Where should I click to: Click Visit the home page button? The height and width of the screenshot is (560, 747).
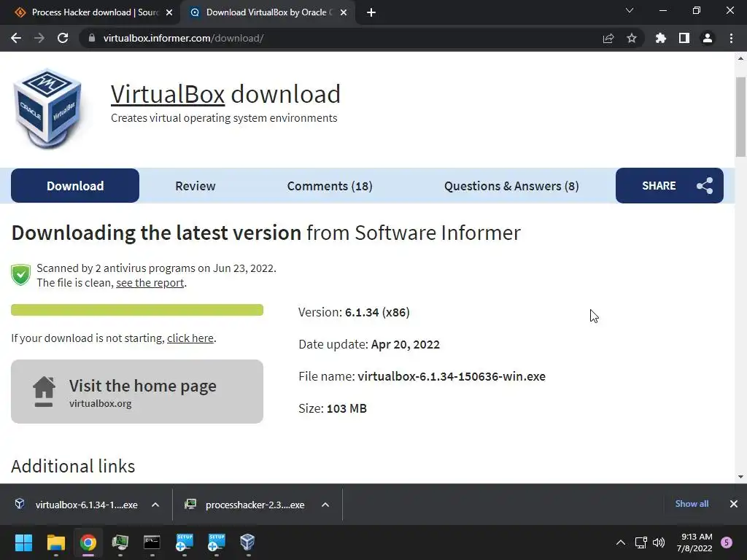click(x=137, y=392)
